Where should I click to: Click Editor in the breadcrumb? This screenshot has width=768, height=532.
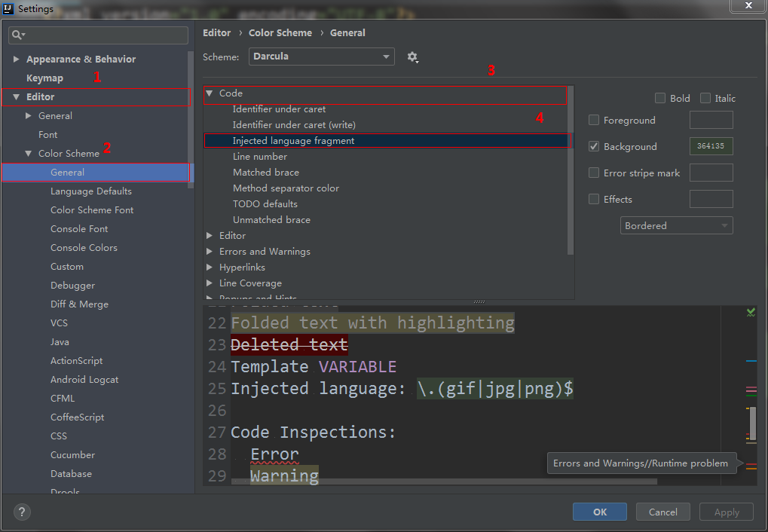[216, 33]
